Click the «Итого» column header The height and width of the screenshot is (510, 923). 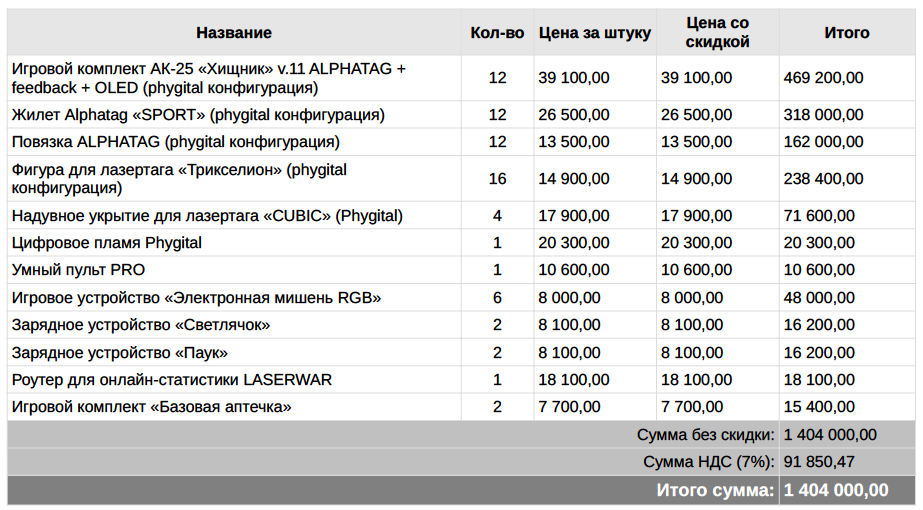coord(846,33)
